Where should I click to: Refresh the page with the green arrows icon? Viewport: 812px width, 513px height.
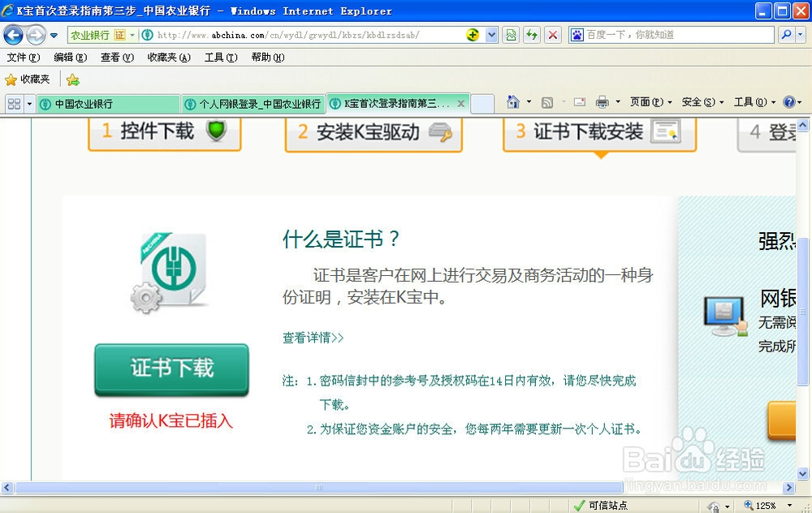click(532, 35)
